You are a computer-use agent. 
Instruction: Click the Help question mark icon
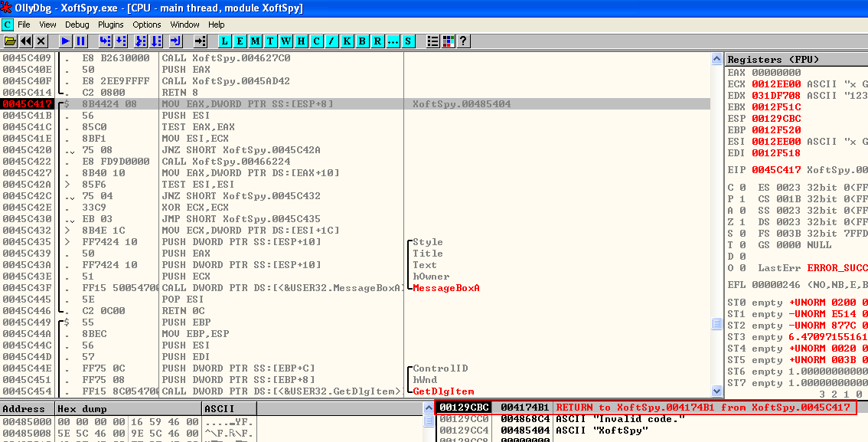[463, 41]
